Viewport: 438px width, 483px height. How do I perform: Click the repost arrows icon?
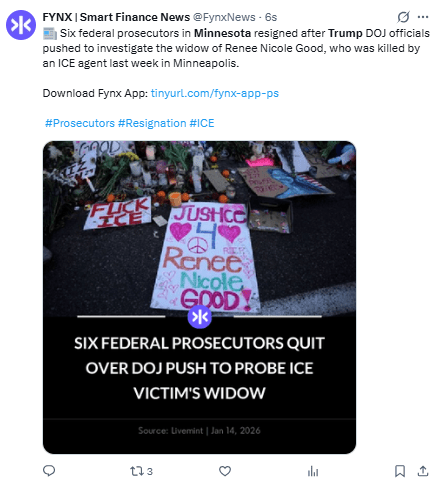pyautogui.click(x=136, y=471)
